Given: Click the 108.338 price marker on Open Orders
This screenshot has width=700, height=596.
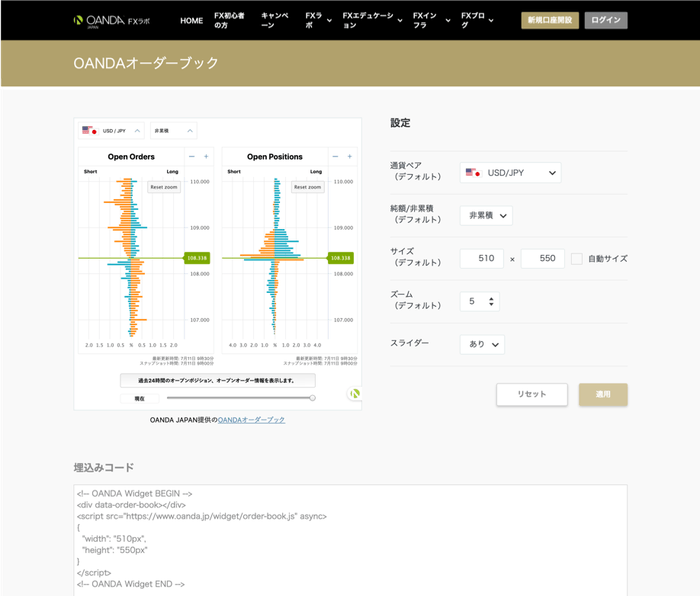Looking at the screenshot, I should click(198, 258).
